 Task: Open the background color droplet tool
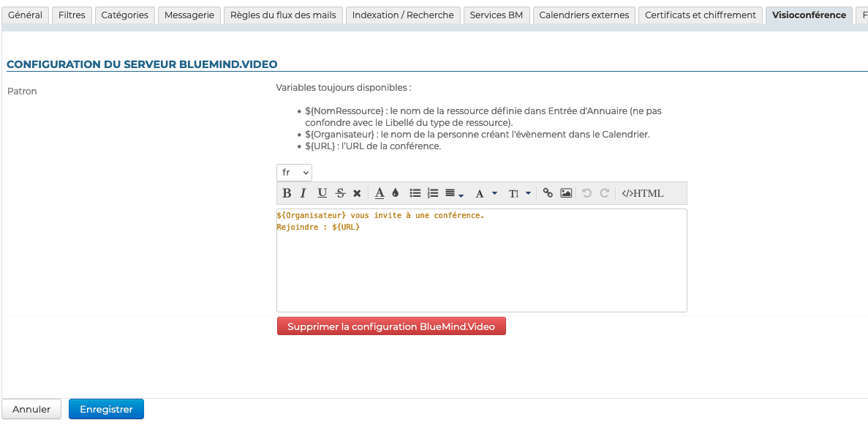pyautogui.click(x=396, y=193)
